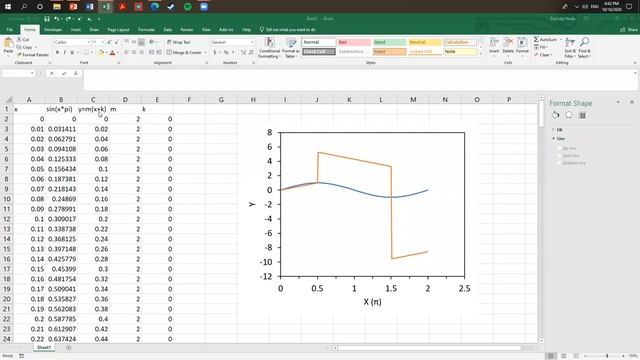Underline the selected text

[x=72, y=53]
